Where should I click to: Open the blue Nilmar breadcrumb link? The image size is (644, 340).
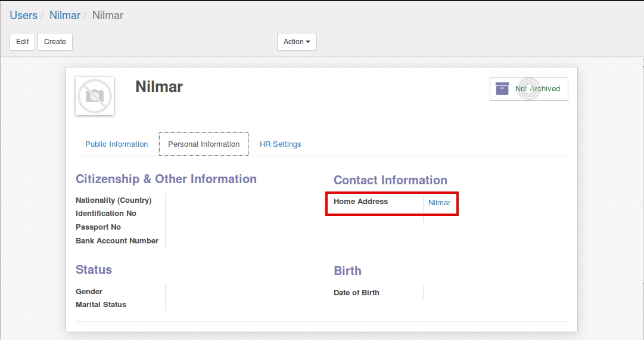65,16
